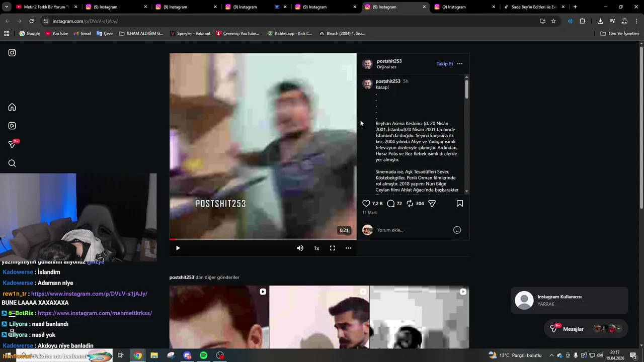Open Gmail bookmark
644x362 pixels.
83,33
